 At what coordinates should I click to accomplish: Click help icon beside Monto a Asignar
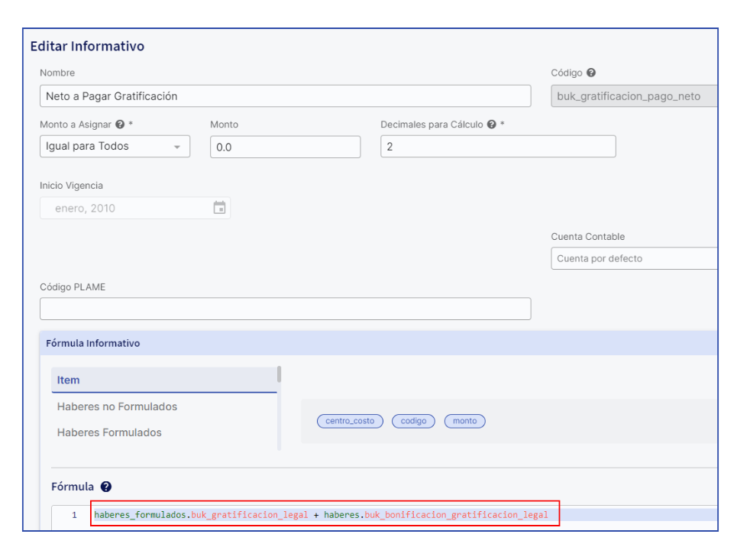tap(120, 125)
